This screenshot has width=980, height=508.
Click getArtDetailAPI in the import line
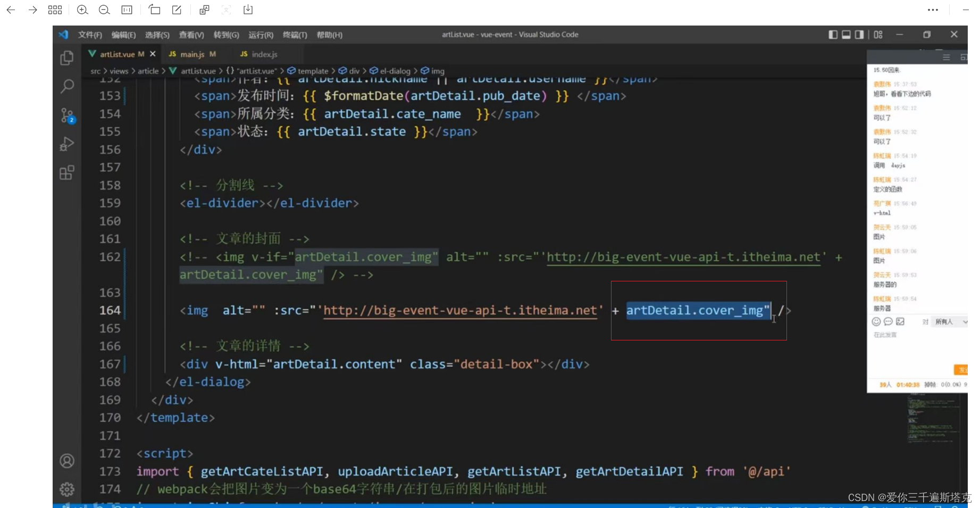tap(629, 471)
